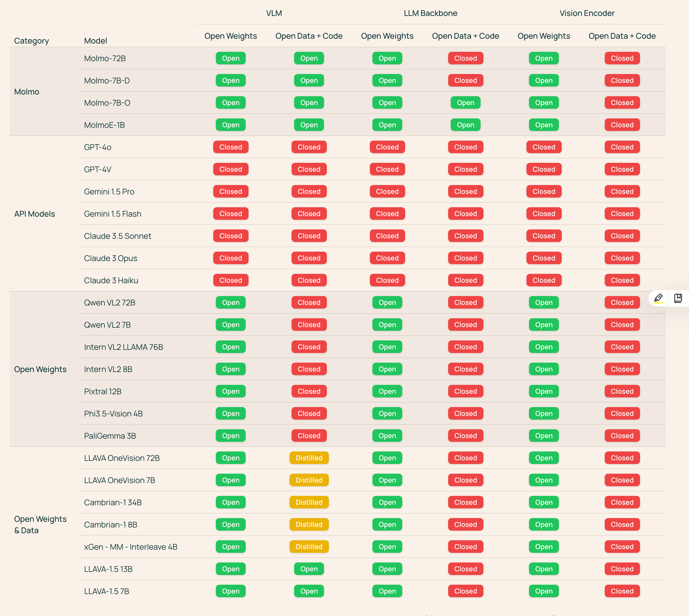Click the Model column header
Viewport: 689px width, 616px height.
click(x=95, y=41)
